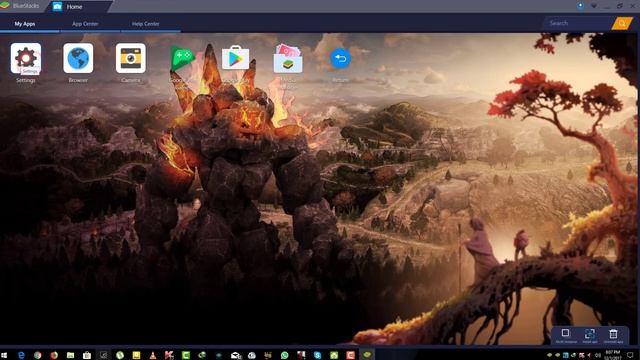The height and width of the screenshot is (360, 640).
Task: Switch to the My Apps tab
Action: (x=25, y=24)
